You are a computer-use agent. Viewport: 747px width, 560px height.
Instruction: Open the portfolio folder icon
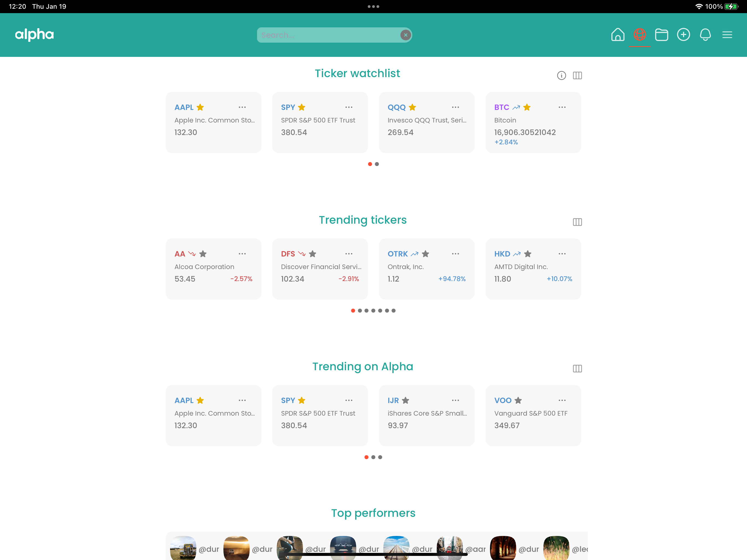pos(662,34)
